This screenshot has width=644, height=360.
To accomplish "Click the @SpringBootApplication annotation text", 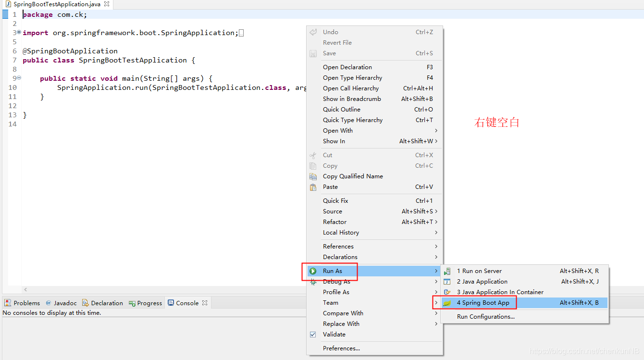I will [x=70, y=51].
